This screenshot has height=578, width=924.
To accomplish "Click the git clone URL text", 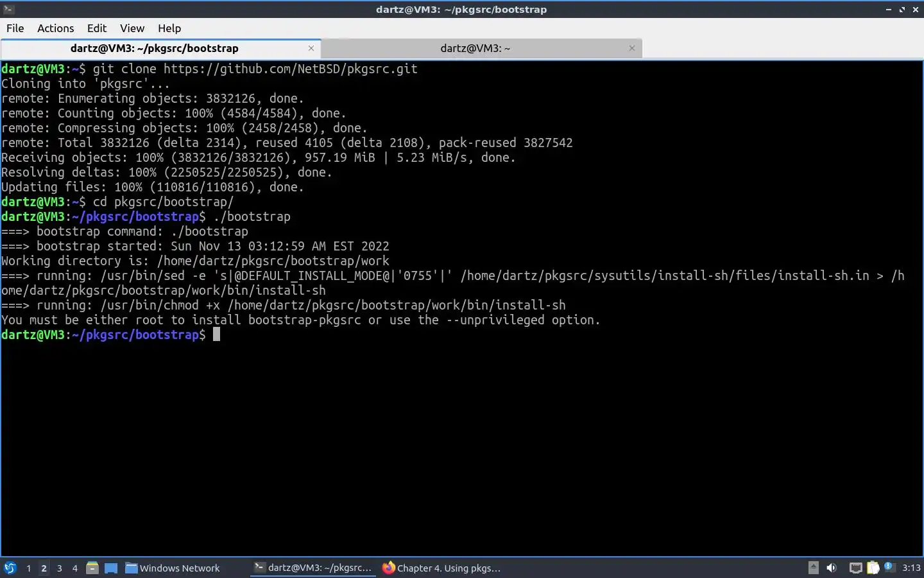I will (290, 69).
